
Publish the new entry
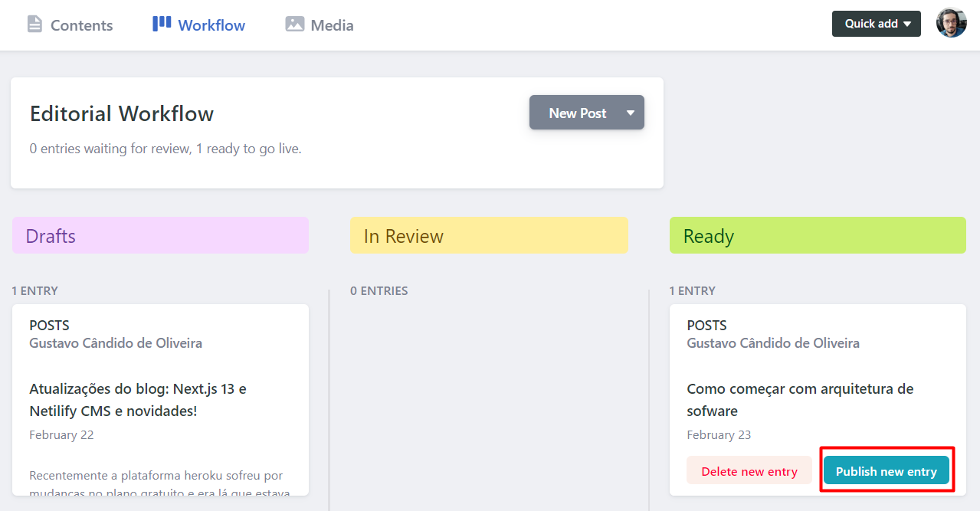click(x=887, y=471)
